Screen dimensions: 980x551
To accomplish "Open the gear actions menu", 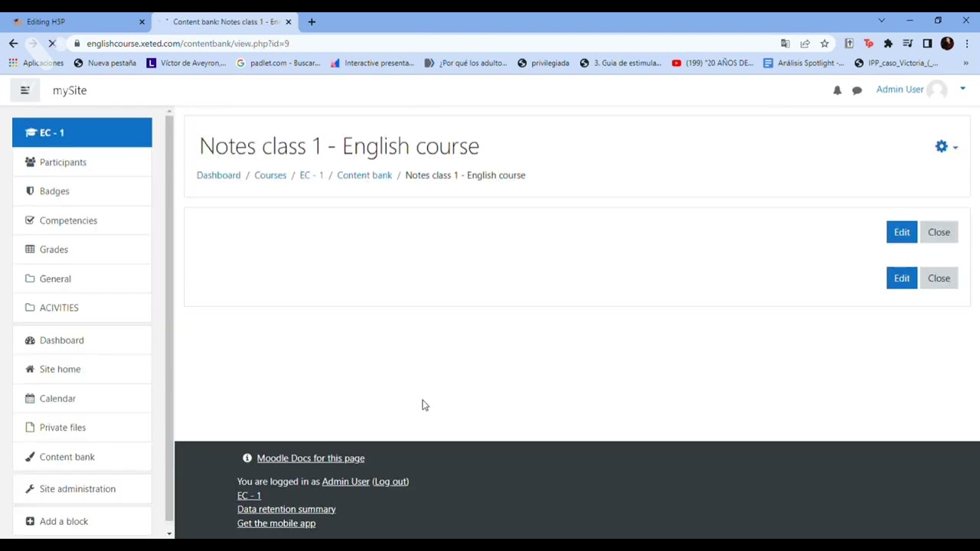I will tap(946, 146).
